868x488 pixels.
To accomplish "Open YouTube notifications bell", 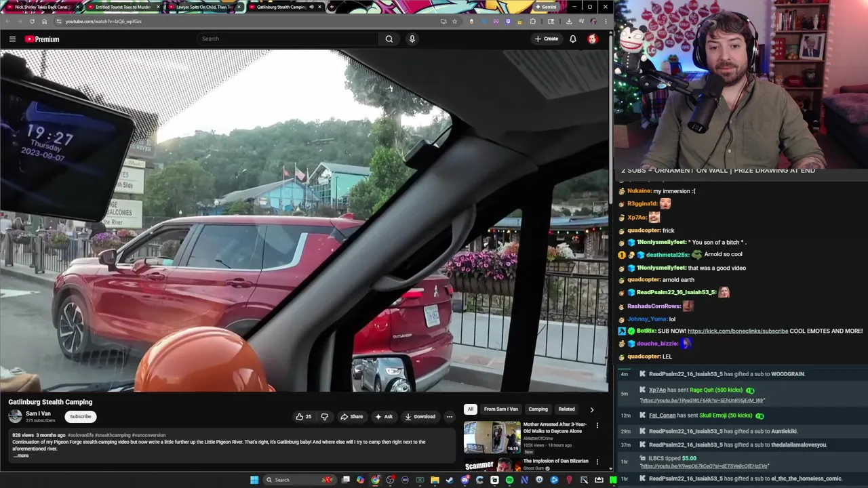I will tap(573, 39).
